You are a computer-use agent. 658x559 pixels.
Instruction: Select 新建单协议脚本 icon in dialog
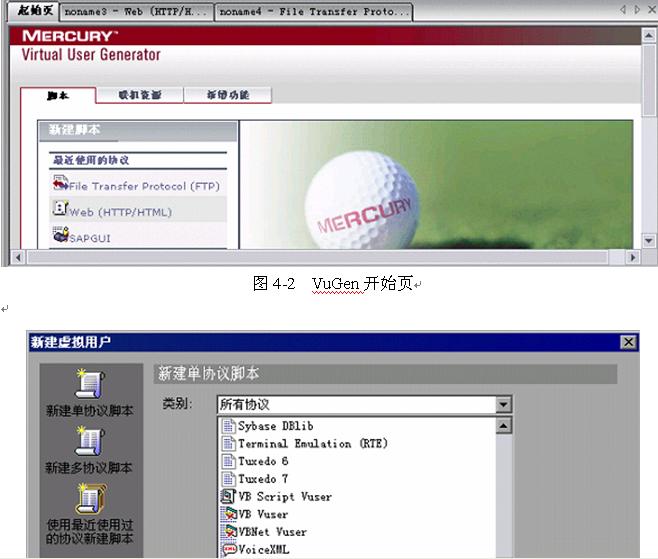89,384
